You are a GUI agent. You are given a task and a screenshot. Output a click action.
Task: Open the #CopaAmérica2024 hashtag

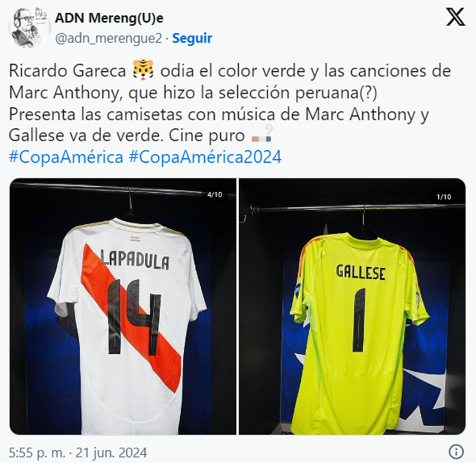coord(205,157)
